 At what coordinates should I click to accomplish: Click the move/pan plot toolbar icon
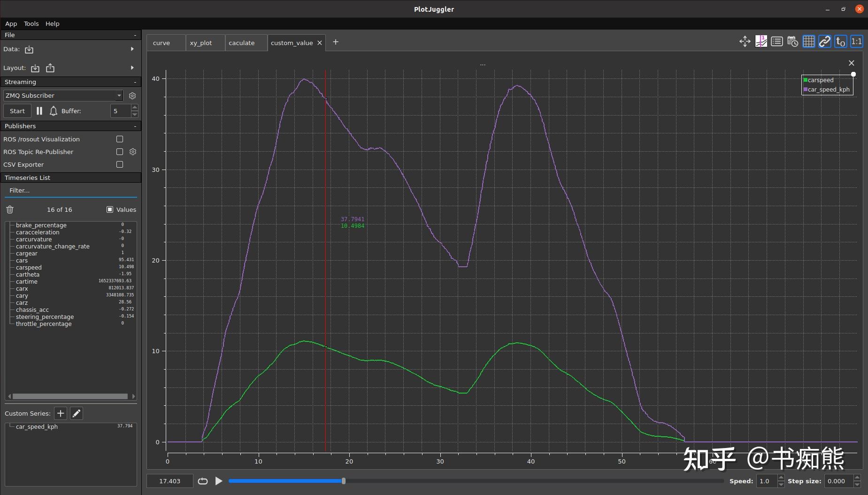(745, 42)
